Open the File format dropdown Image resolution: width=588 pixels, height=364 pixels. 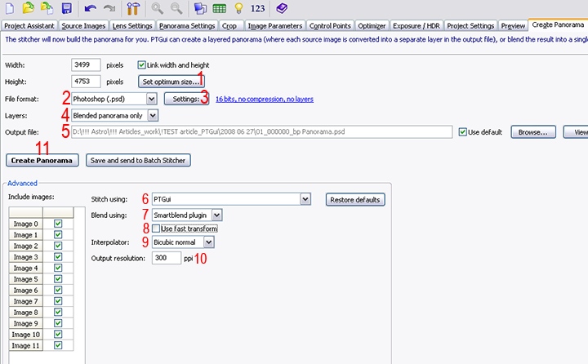pos(150,99)
